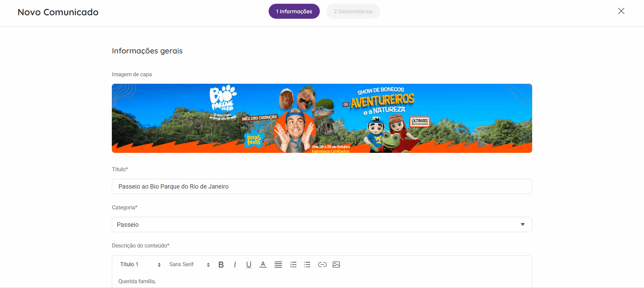644x288 pixels.
Task: Apply italic formatting to text
Action: point(235,265)
